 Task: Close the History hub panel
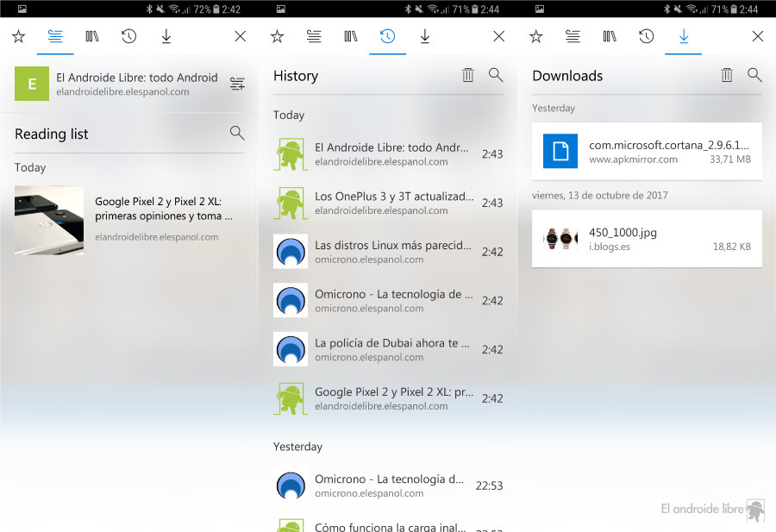499,36
